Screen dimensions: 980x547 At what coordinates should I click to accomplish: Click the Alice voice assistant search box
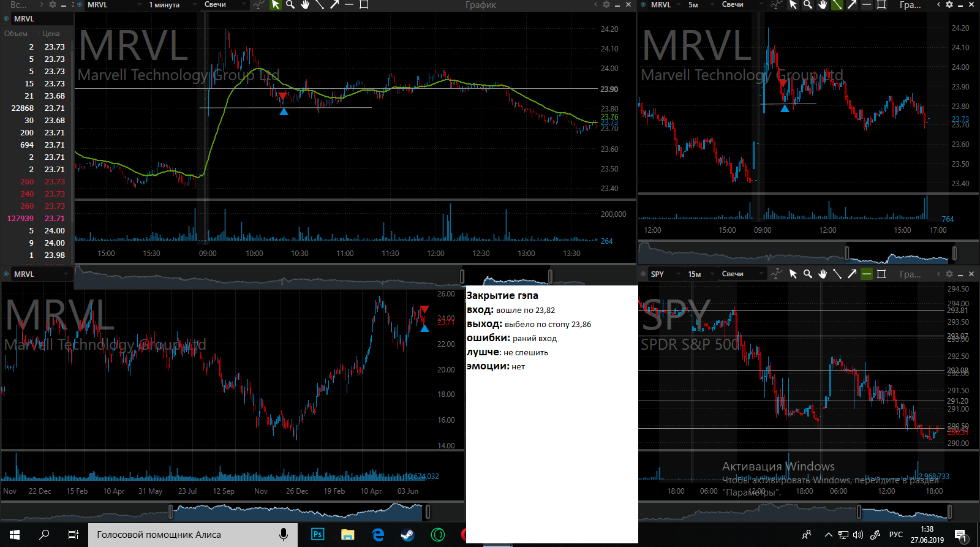tap(193, 535)
